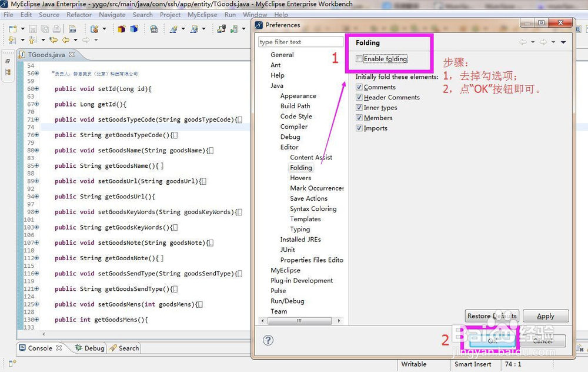This screenshot has height=372, width=588.
Task: Click the type filter text field
Action: 300,42
